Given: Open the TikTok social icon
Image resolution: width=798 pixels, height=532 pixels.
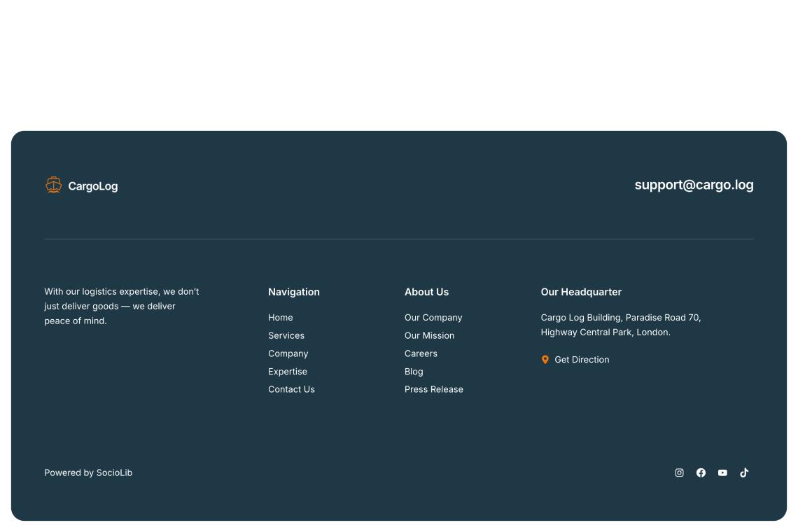Looking at the screenshot, I should coord(744,472).
